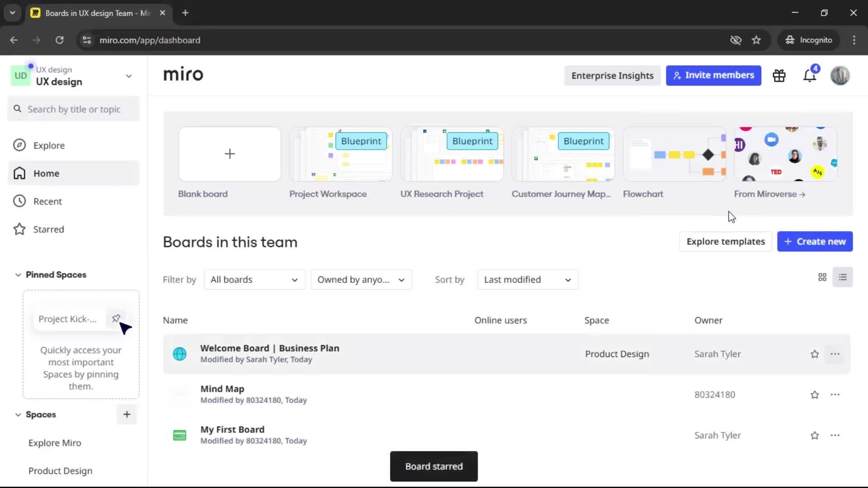Open the Product Design space

(x=60, y=471)
